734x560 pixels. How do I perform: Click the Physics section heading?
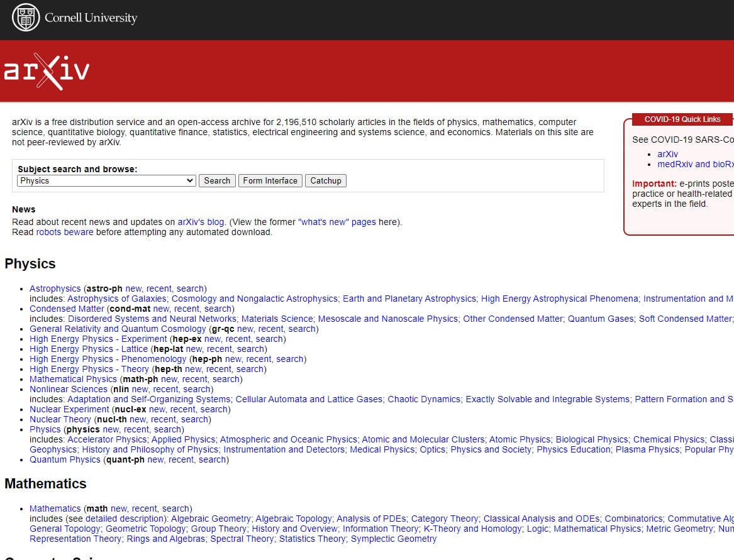coord(30,264)
